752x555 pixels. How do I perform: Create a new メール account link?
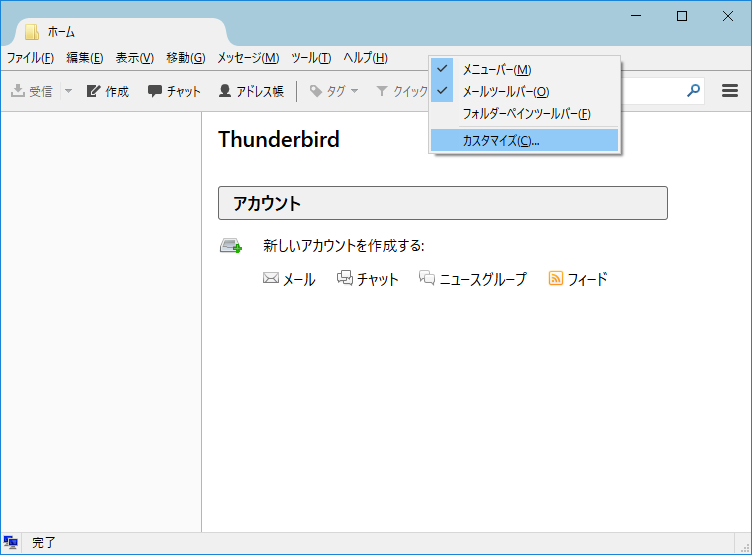[x=299, y=279]
